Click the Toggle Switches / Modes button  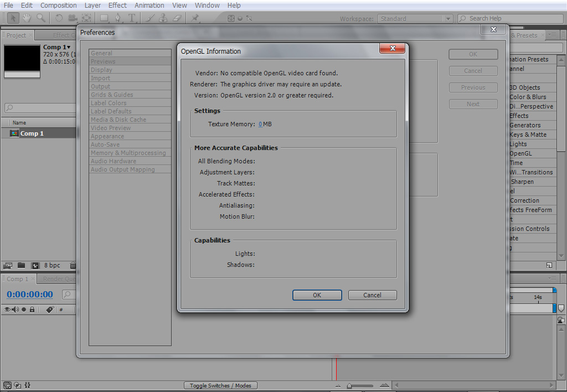click(220, 385)
